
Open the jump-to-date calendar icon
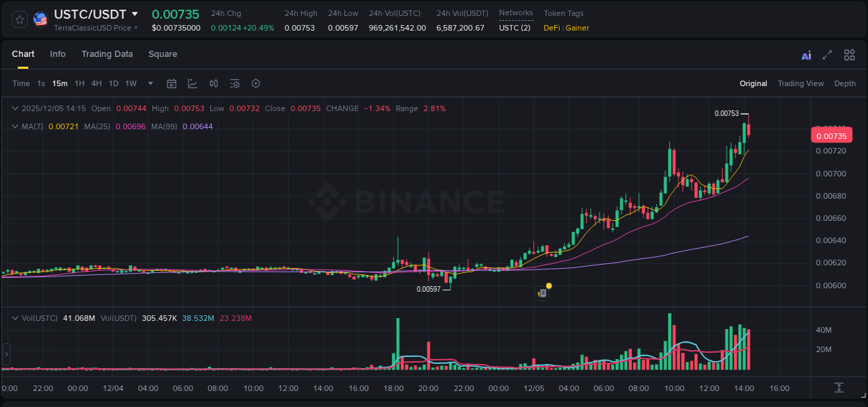172,83
